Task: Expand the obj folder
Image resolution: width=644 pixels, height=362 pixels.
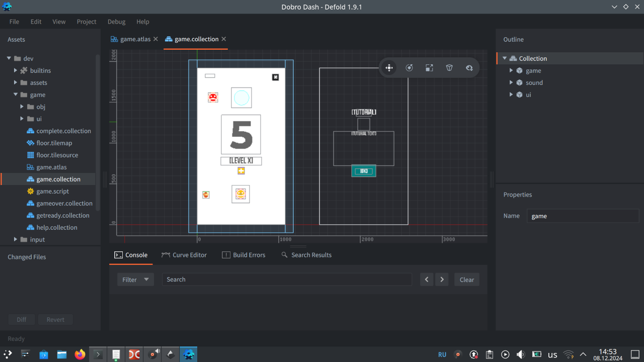Action: 22,107
